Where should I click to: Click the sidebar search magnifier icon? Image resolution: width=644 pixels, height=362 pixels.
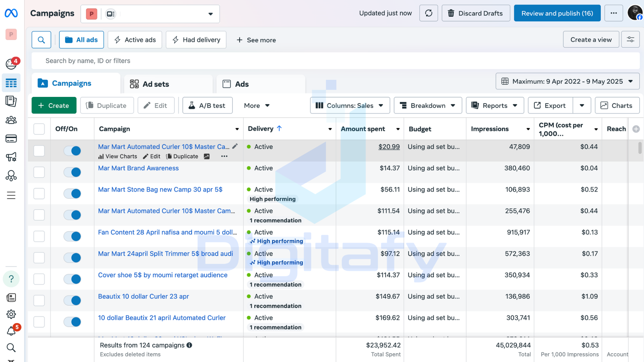tap(11, 348)
